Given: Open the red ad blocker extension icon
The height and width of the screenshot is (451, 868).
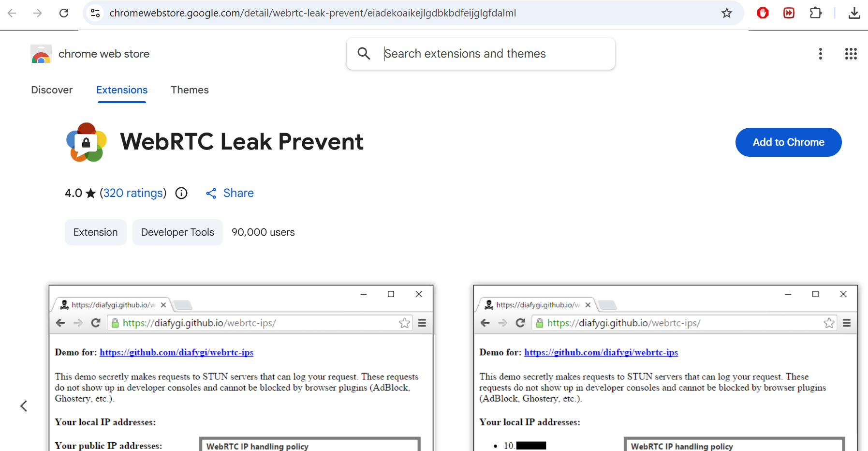Looking at the screenshot, I should click(763, 13).
